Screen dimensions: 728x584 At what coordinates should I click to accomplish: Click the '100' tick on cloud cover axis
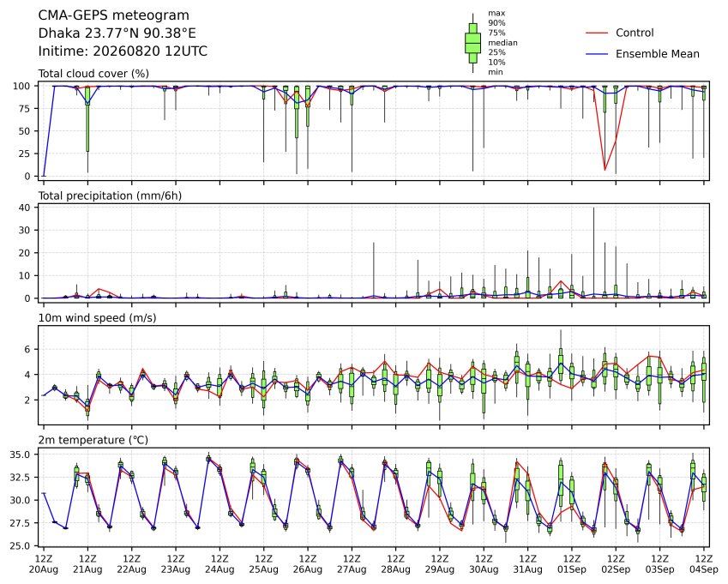click(x=21, y=87)
